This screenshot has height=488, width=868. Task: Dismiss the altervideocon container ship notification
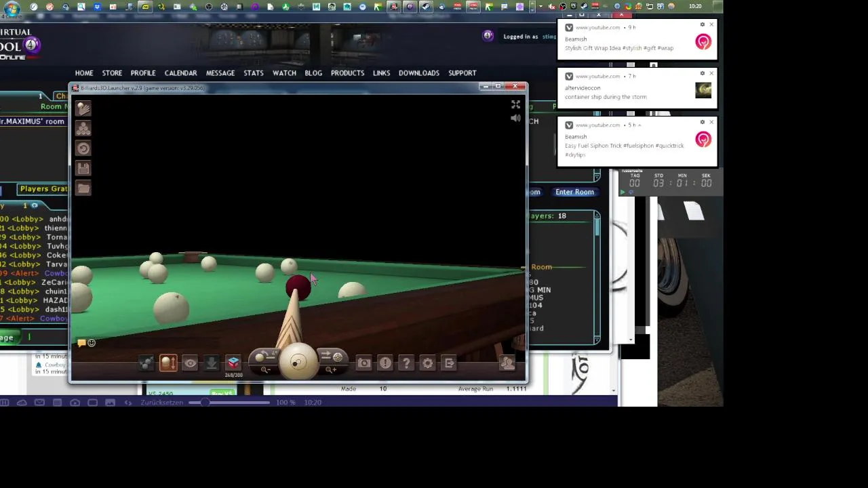point(711,73)
